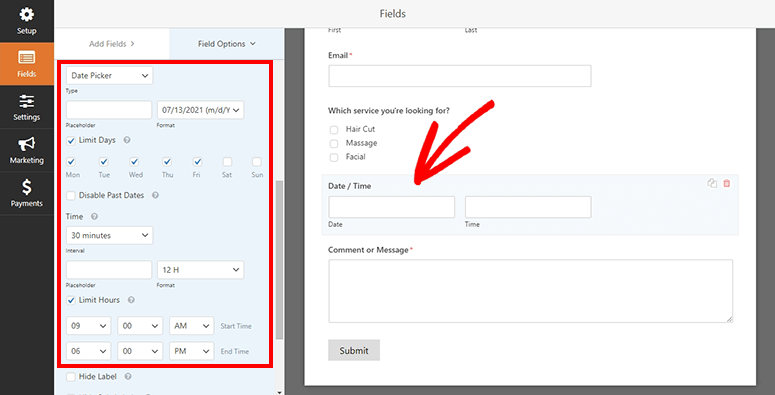Screen dimensions: 775x395
Task: Show the Hide Label help icon
Action: coord(128,377)
